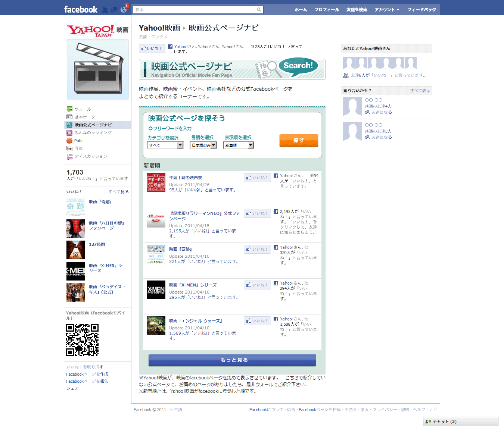Open 写真 in the sidebar
This screenshot has height=426, width=504.
pyautogui.click(x=79, y=148)
